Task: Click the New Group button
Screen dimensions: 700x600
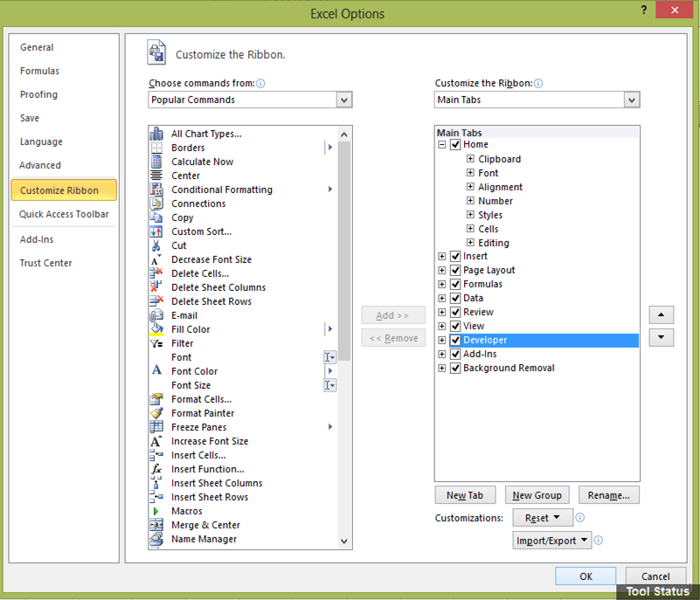Action: [x=537, y=495]
